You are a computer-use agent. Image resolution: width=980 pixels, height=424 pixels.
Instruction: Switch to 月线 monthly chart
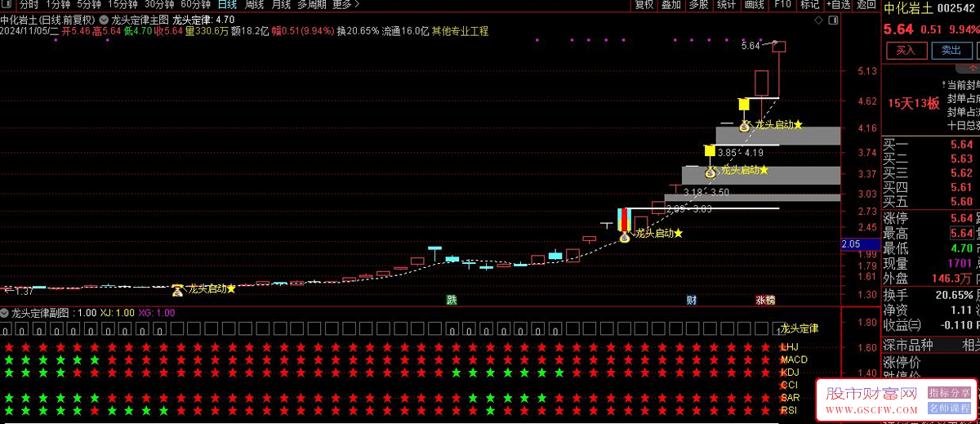pos(281,5)
